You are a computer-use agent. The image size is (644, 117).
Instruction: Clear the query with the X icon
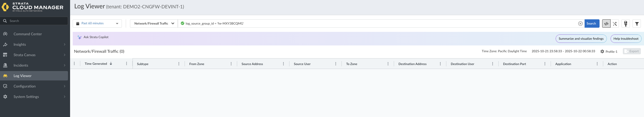pos(580,24)
